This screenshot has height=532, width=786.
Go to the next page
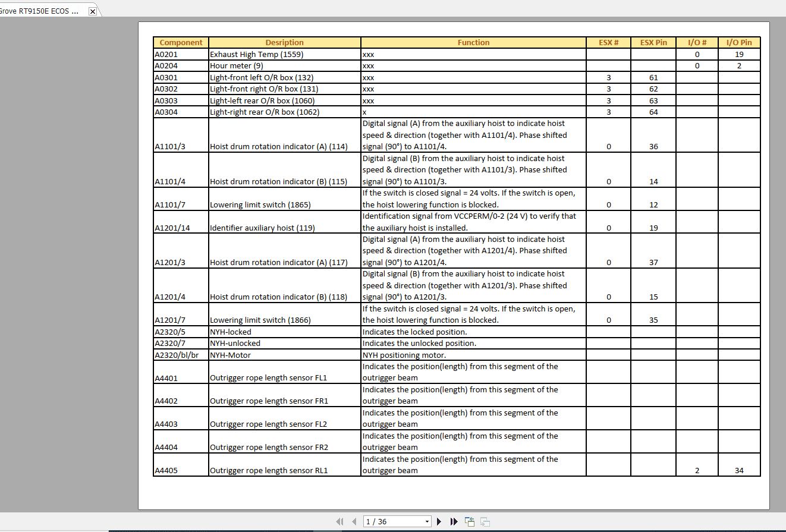pos(439,521)
